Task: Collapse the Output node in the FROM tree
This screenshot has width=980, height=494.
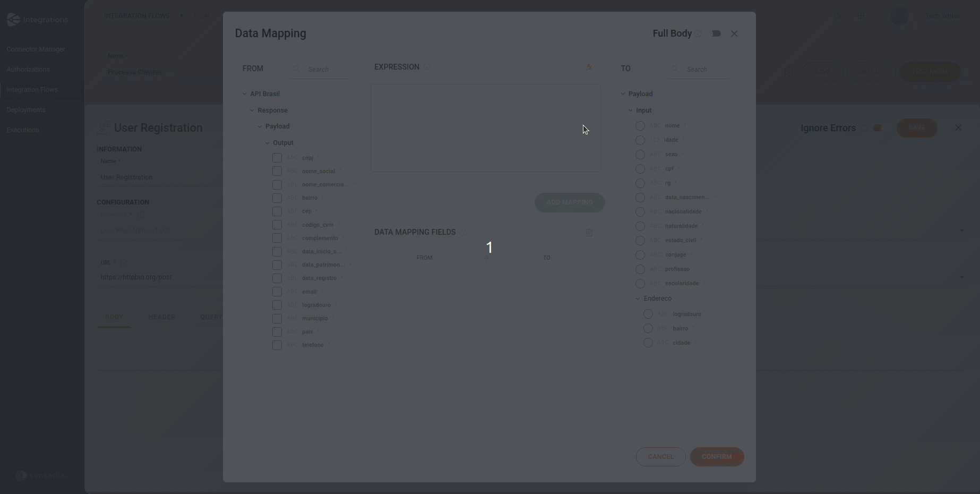Action: [267, 142]
